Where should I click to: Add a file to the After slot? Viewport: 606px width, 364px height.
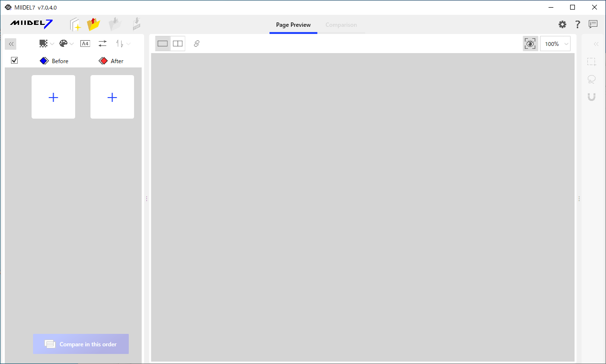click(112, 97)
